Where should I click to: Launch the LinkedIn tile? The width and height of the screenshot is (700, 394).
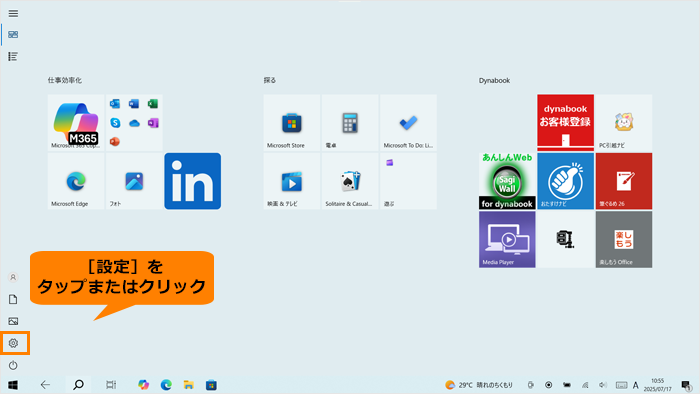(x=193, y=181)
